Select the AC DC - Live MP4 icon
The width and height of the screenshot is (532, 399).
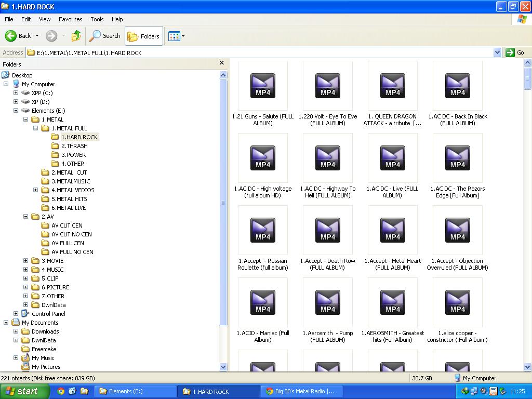click(x=393, y=158)
